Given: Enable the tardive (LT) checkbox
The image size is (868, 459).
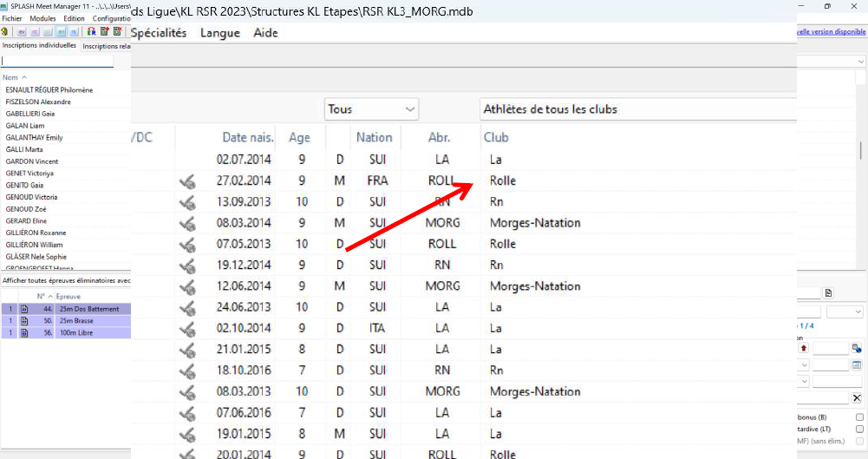Looking at the screenshot, I should tap(859, 429).
